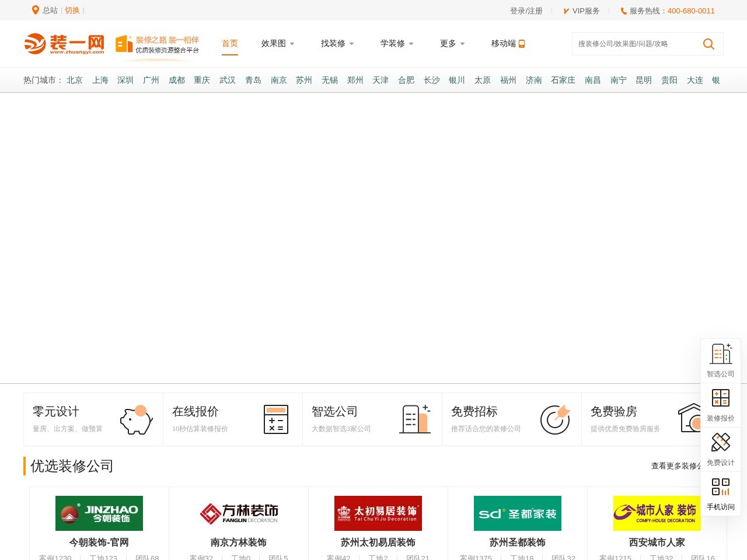Select hot city 济南

pyautogui.click(x=534, y=80)
